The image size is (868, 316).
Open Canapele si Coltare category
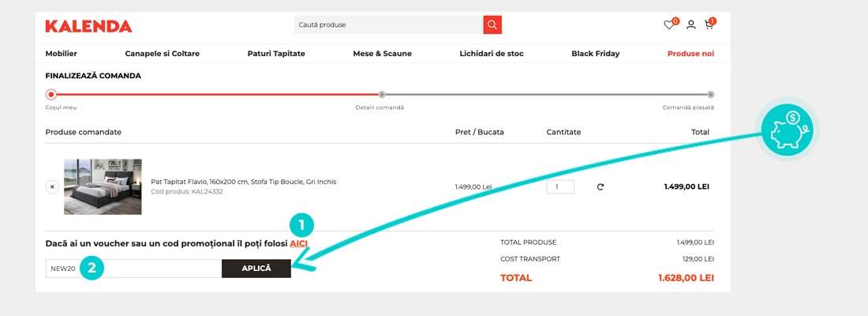pyautogui.click(x=162, y=54)
